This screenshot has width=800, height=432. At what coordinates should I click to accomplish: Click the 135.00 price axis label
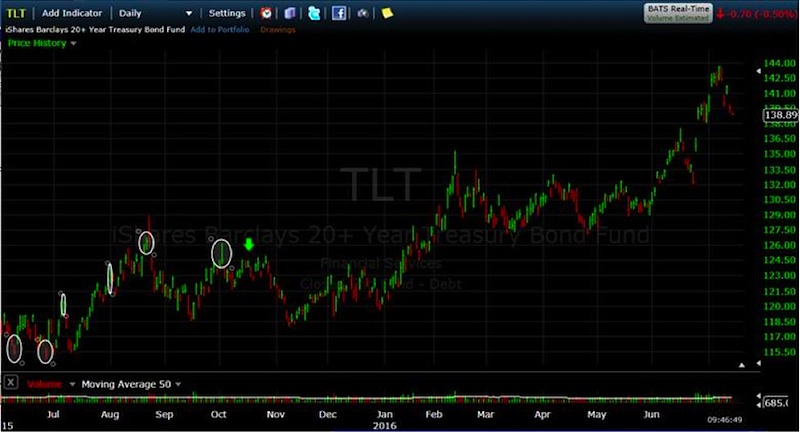point(779,154)
